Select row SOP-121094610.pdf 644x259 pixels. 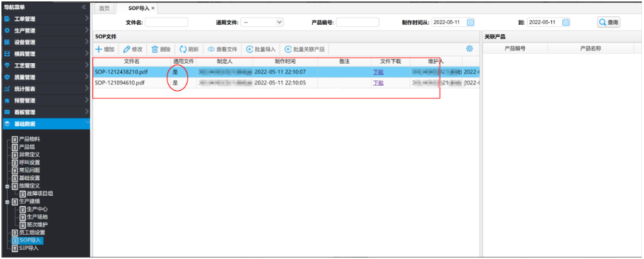pos(286,83)
